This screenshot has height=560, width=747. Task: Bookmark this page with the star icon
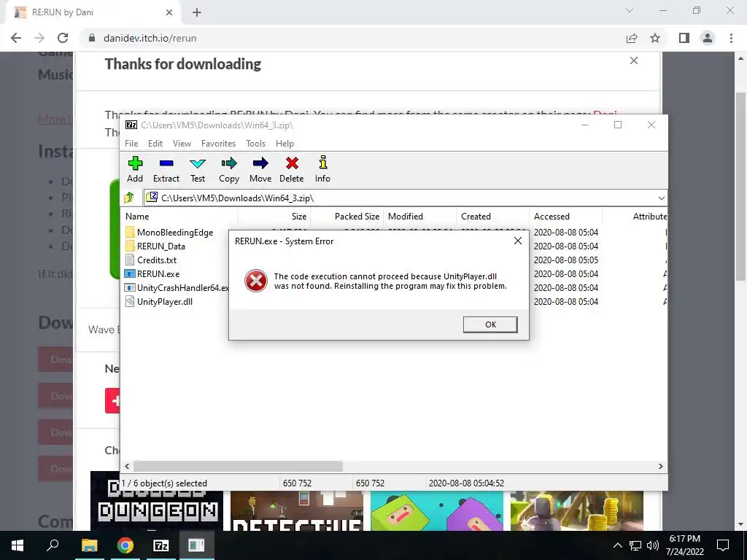655,38
